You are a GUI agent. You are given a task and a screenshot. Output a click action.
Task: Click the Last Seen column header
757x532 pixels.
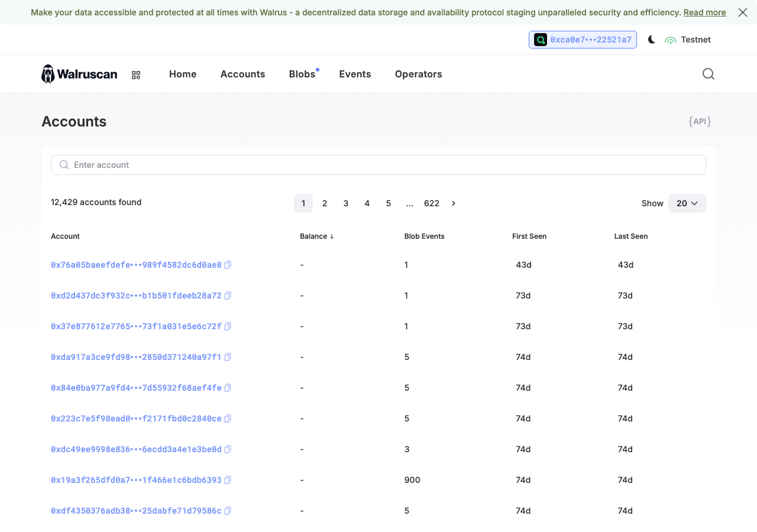pos(631,236)
